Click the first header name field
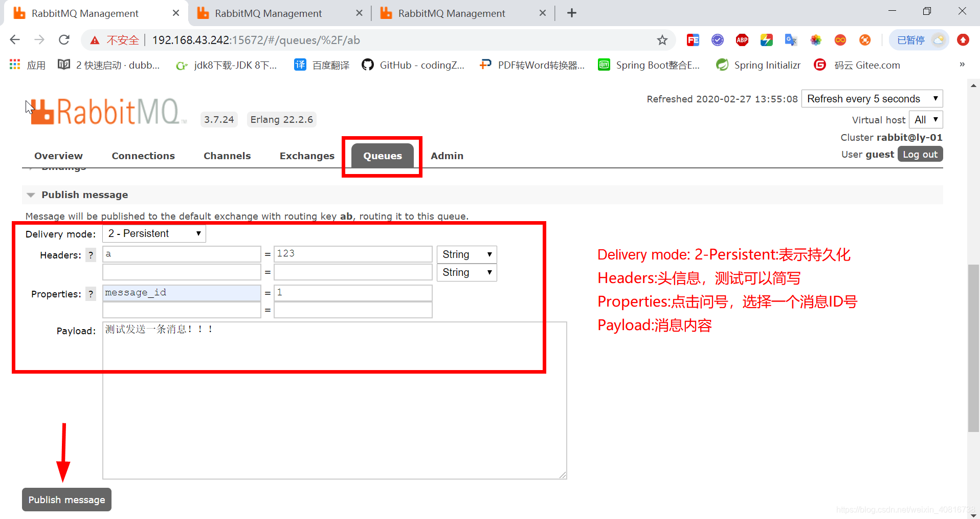The width and height of the screenshot is (980, 519). pos(182,254)
